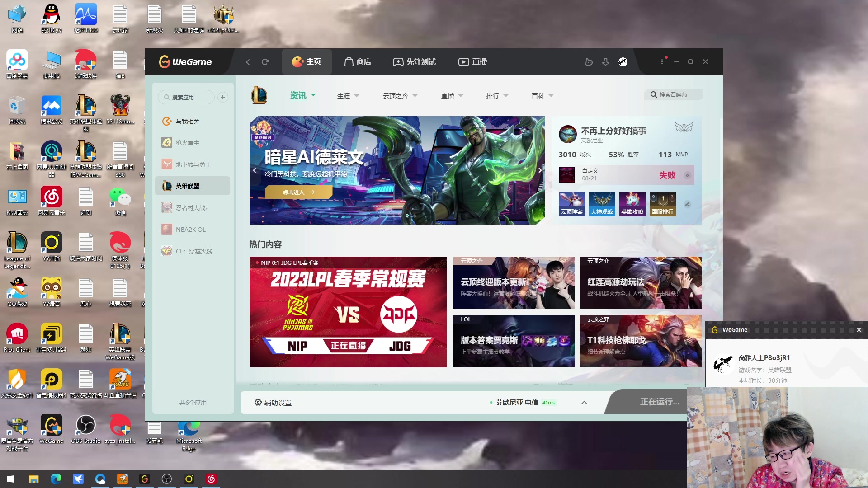This screenshot has width=868, height=488.
Task: Expand server selector chevron by 艾欧尼亚 电信
Action: [584, 403]
